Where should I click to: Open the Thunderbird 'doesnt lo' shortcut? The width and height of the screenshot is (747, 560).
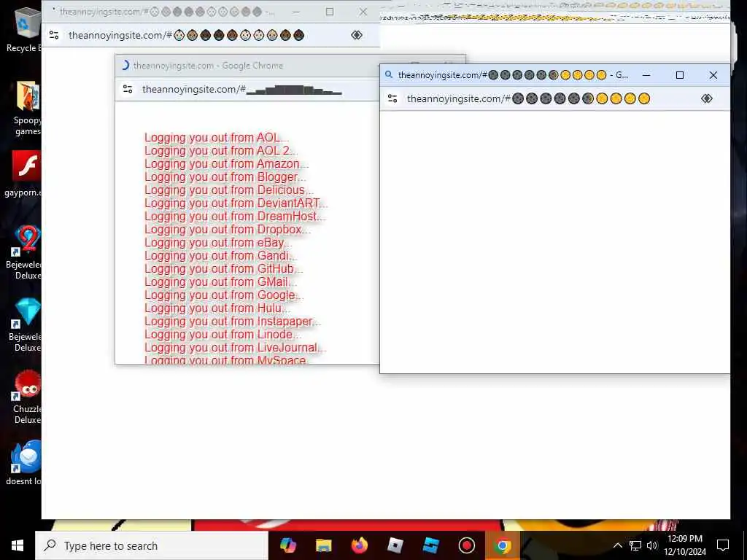click(x=25, y=463)
